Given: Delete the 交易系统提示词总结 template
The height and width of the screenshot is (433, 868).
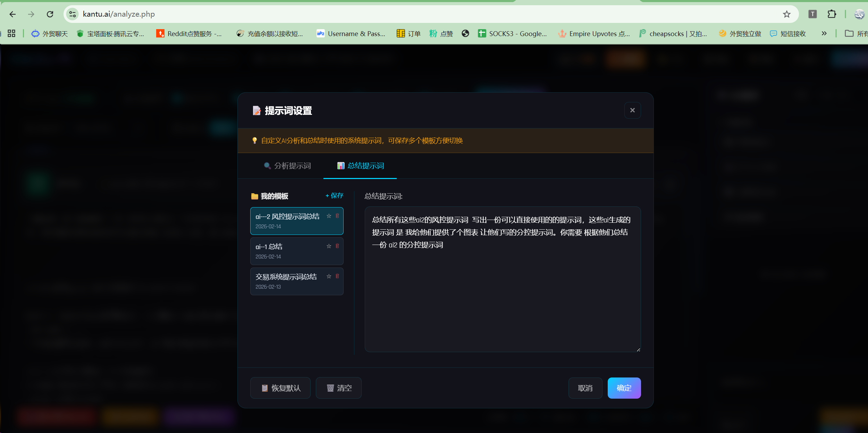Looking at the screenshot, I should 337,277.
